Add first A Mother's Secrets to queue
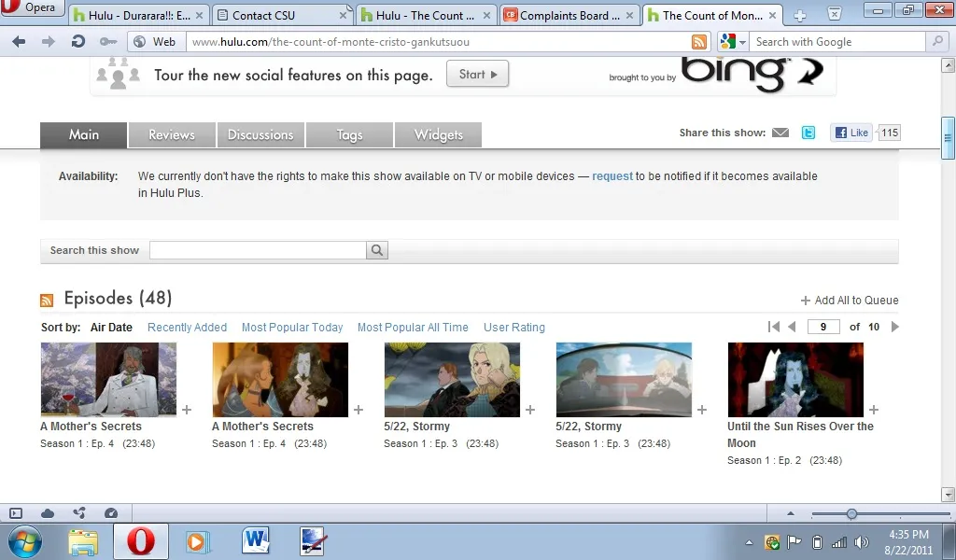 (x=187, y=410)
